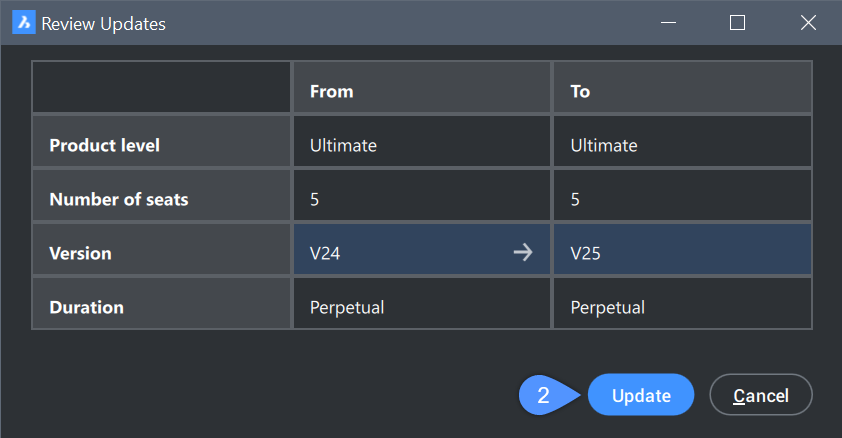The image size is (842, 438).
Task: Click the BricsCAD logo icon in title bar
Action: pyautogui.click(x=23, y=23)
